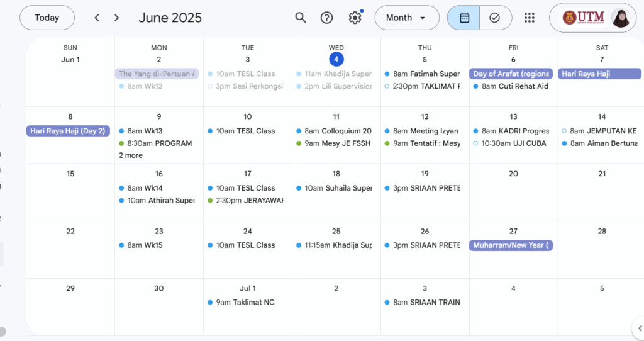Open the Support help icon
Viewport: 644px width, 341px height.
(326, 18)
